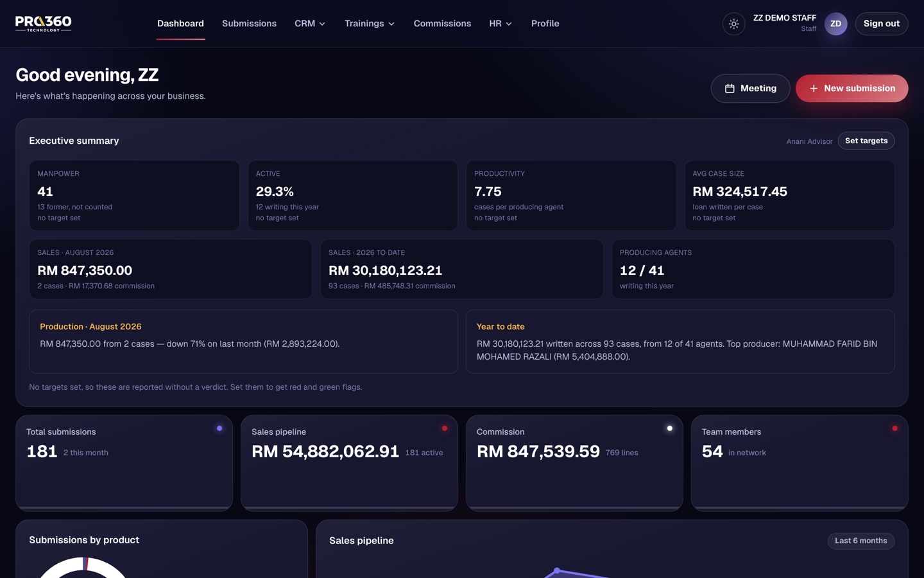Open the Sales August 2026 card
Screen dimensions: 924x578
pyautogui.click(x=171, y=269)
